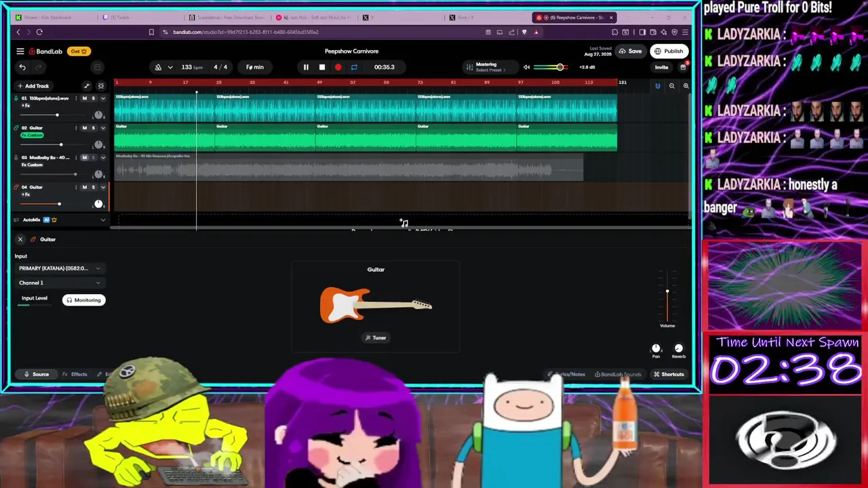Expand options for track 02 Guitar
Viewport: 868px width, 488px height.
(103, 127)
